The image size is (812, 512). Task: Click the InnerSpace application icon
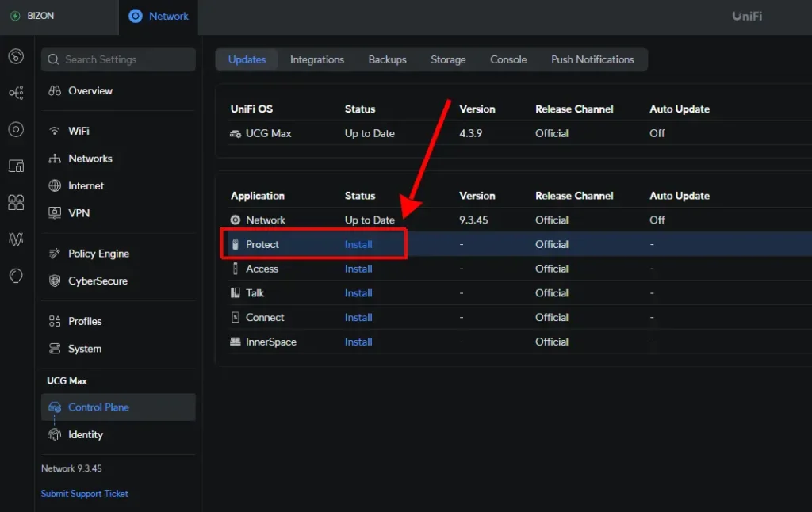pyautogui.click(x=235, y=342)
